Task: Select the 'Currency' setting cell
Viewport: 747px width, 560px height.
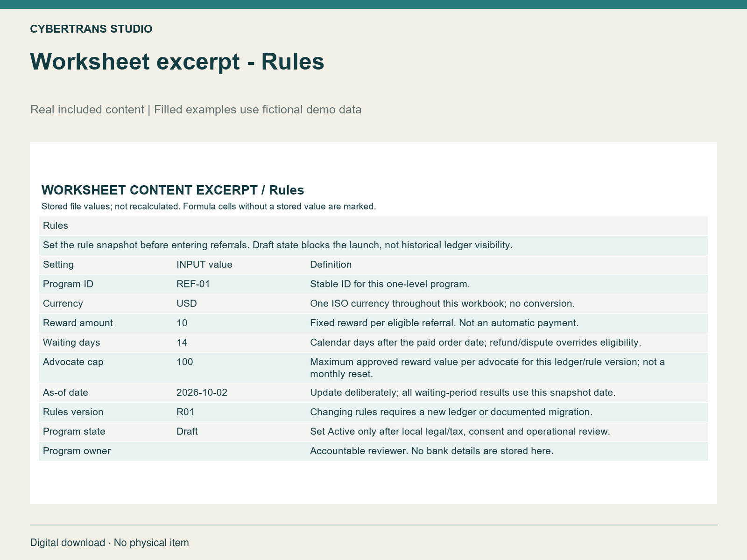Action: [x=106, y=304]
